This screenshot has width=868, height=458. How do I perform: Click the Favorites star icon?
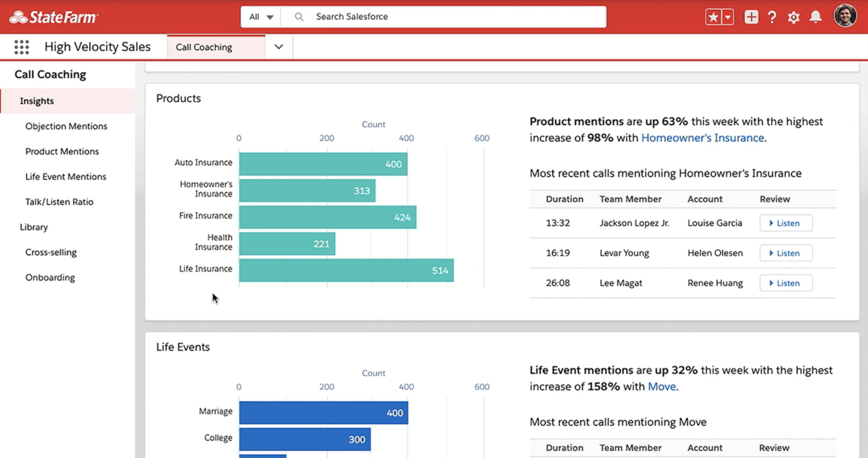click(x=713, y=17)
